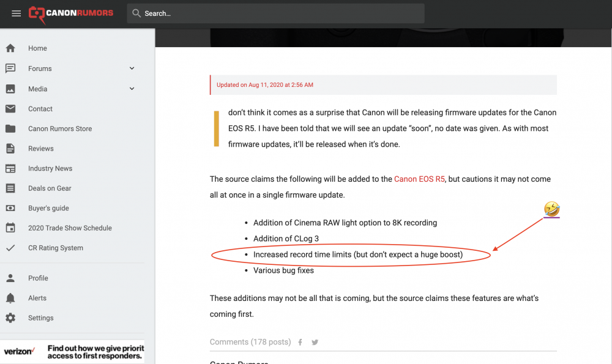Click the Verizon first responders ad
Viewport: 612px width, 364px height.
coord(72,352)
